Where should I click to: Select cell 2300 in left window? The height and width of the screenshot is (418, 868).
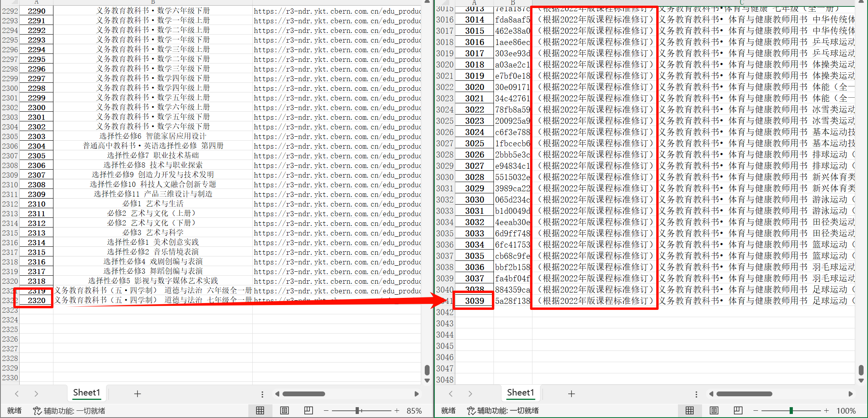tap(37, 107)
